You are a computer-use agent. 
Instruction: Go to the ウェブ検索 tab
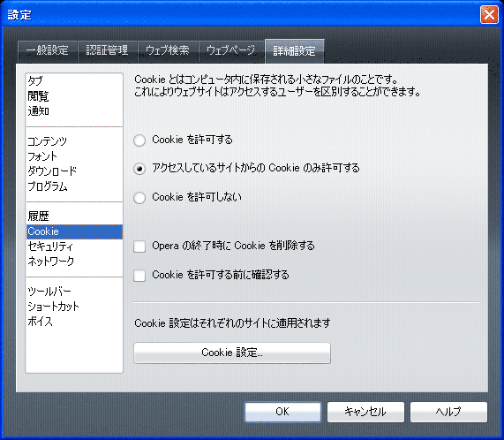[x=168, y=51]
